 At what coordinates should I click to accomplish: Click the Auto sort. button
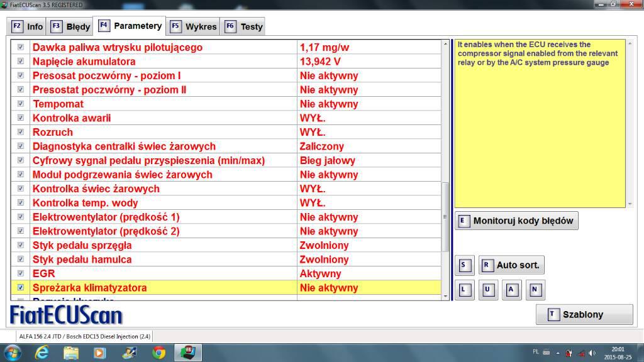[x=511, y=265]
